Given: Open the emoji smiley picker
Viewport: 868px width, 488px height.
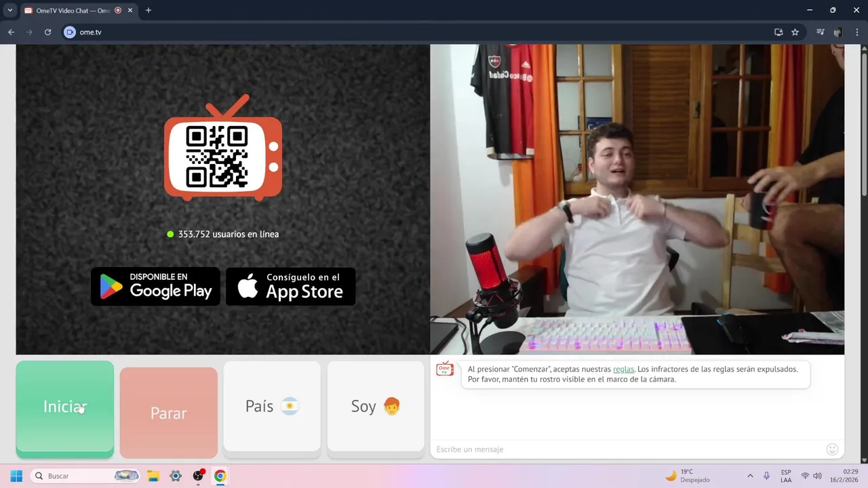Looking at the screenshot, I should point(833,449).
